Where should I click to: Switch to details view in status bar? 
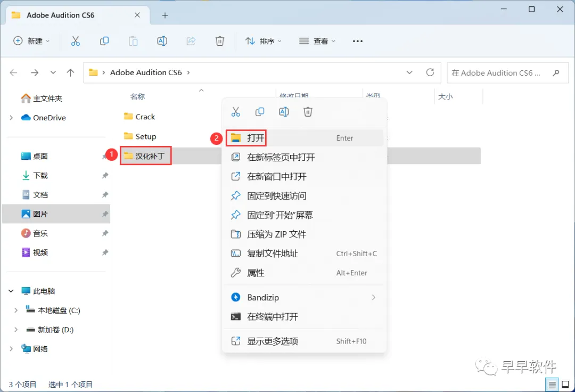pos(552,385)
